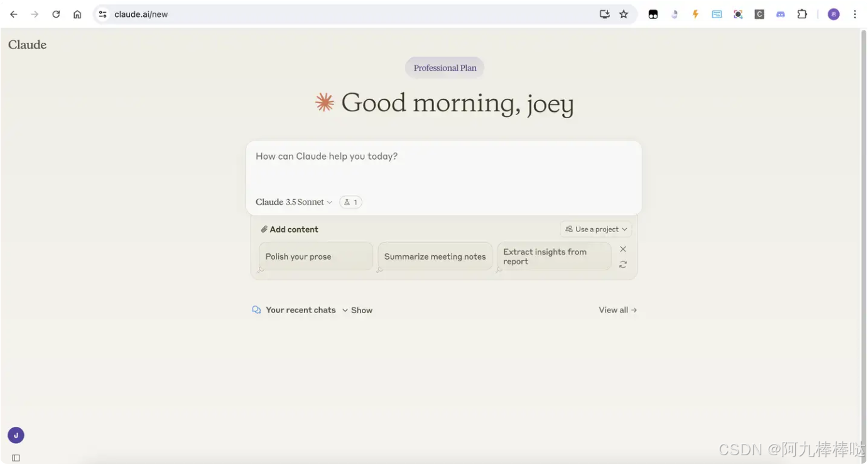Select the Summarize meeting notes suggestion
868x464 pixels.
pyautogui.click(x=435, y=257)
